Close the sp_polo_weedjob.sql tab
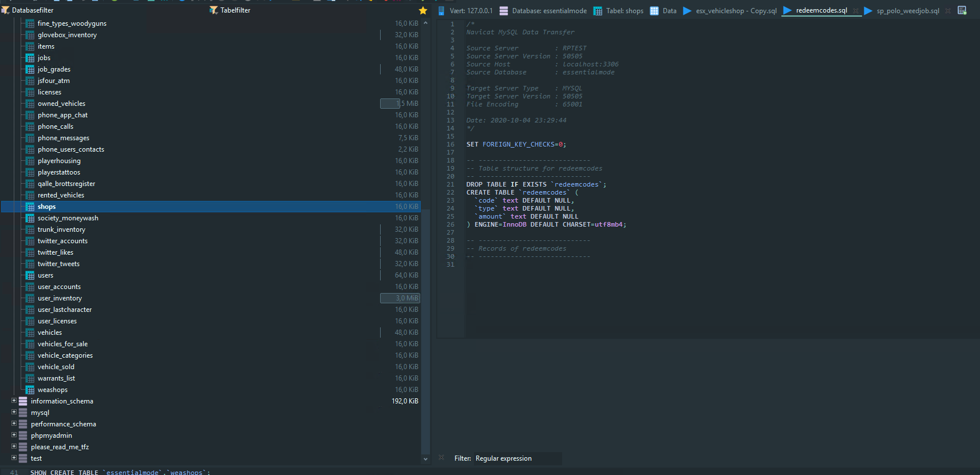980x475 pixels. pyautogui.click(x=948, y=11)
